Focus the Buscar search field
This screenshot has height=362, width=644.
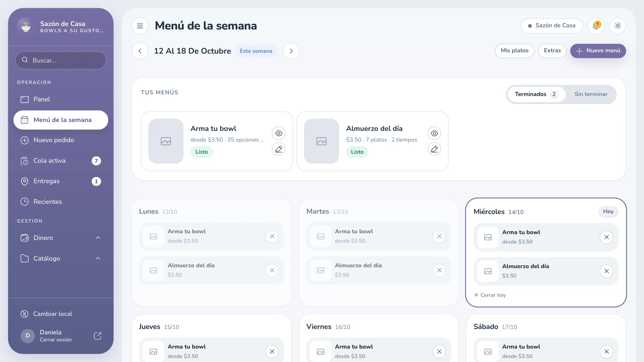coord(61,60)
